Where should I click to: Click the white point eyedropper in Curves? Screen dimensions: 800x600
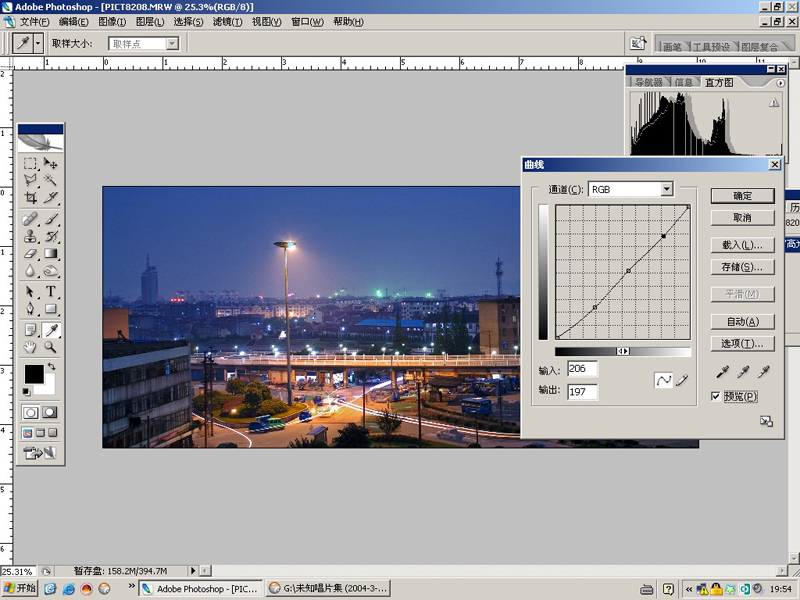tap(765, 371)
